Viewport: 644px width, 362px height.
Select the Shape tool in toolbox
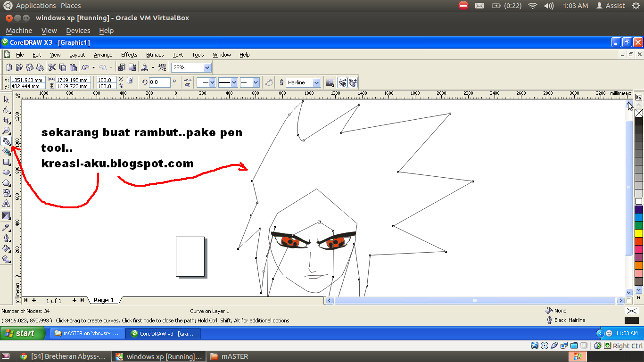(6, 110)
